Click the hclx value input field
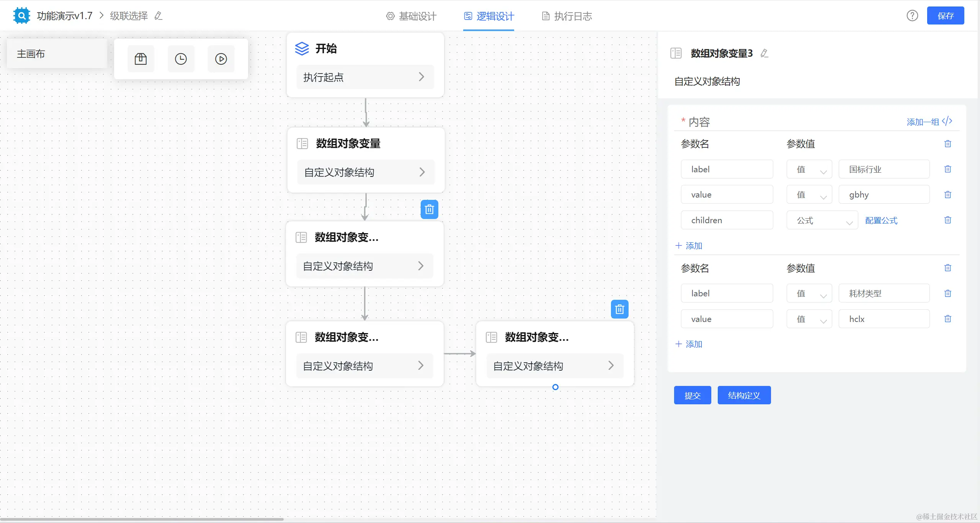 click(x=884, y=319)
